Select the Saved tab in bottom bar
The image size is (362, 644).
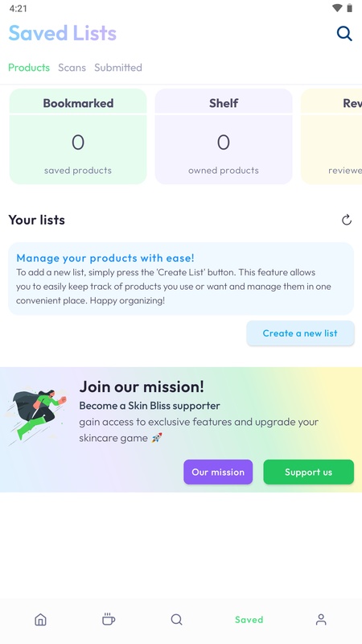point(249,619)
